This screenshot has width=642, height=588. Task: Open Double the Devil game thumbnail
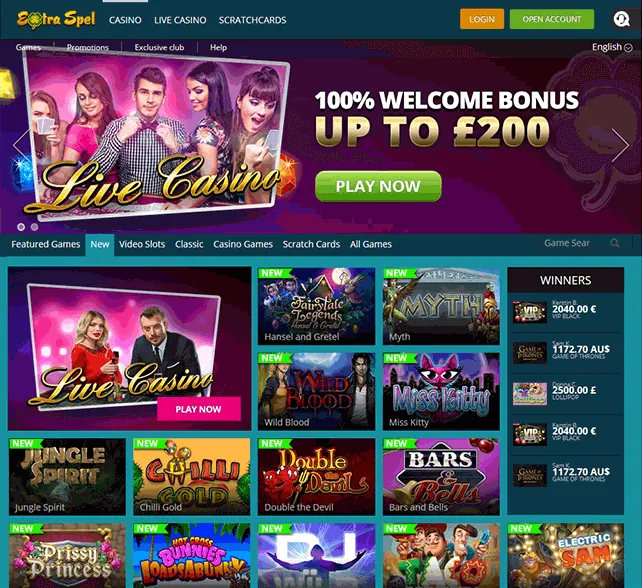coord(316,477)
